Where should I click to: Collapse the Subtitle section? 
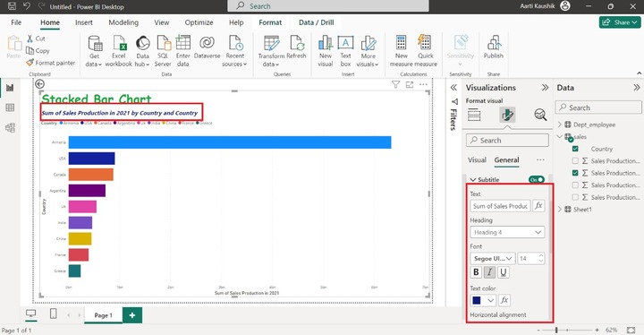(x=473, y=179)
